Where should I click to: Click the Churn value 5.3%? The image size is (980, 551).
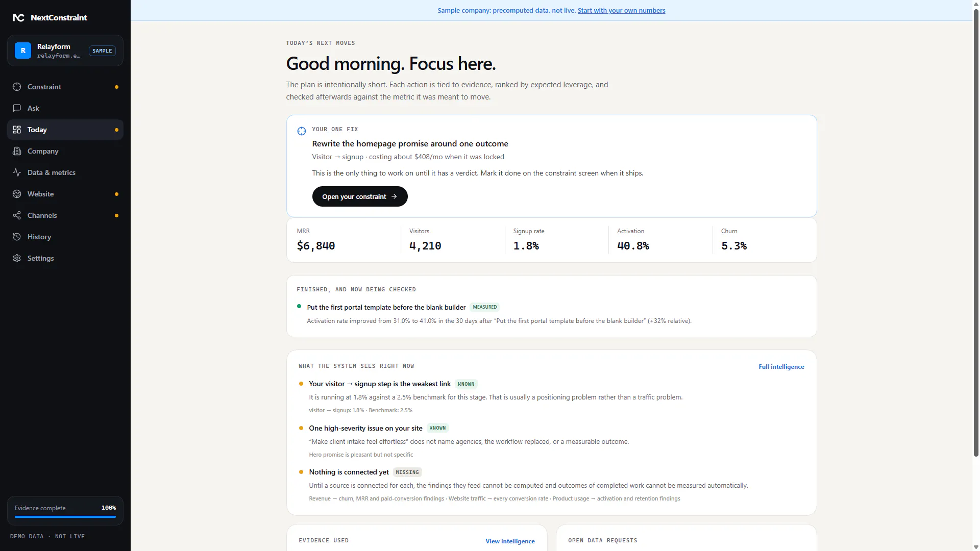point(734,246)
